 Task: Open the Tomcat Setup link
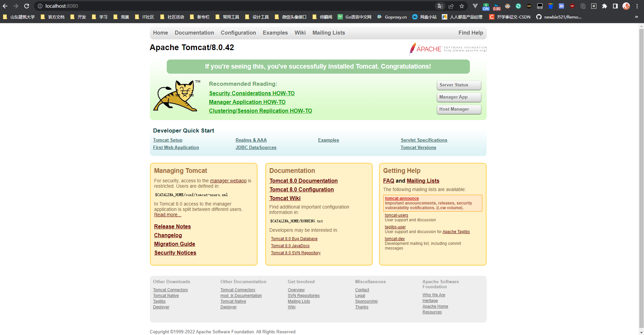coord(168,140)
